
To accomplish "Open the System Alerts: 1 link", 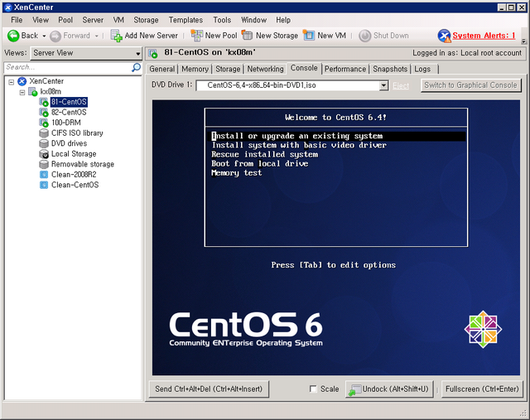I will click(x=484, y=36).
